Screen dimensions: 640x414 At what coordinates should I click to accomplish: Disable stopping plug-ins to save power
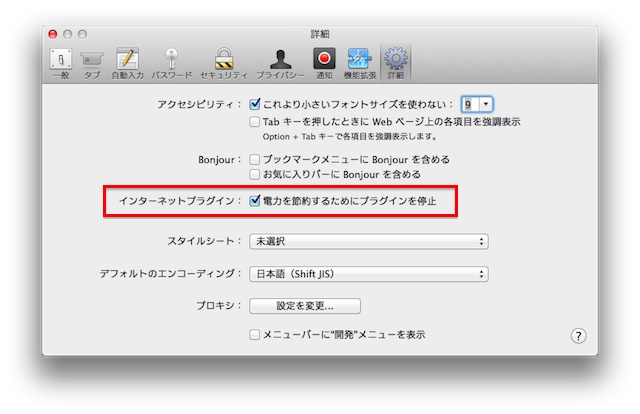tap(255, 201)
